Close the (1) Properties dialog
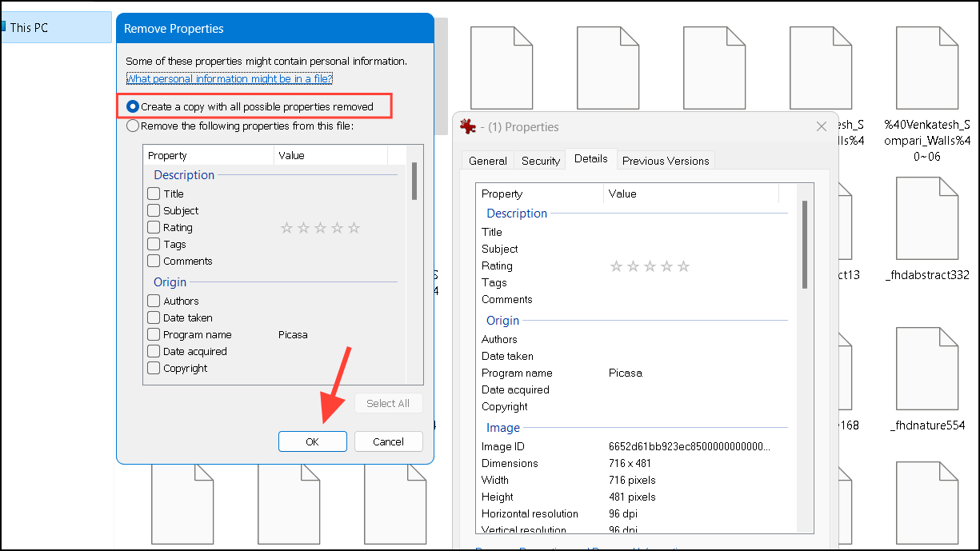 coord(821,126)
